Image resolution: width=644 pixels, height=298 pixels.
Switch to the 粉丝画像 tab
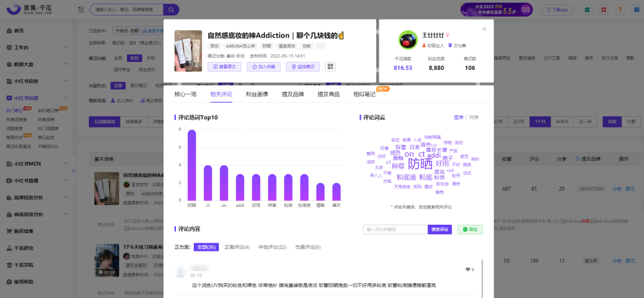pyautogui.click(x=256, y=94)
